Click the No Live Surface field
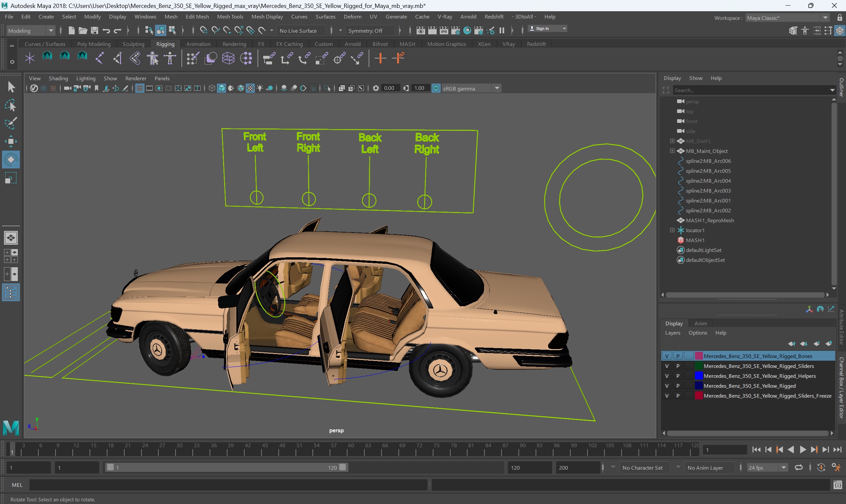 pos(302,31)
